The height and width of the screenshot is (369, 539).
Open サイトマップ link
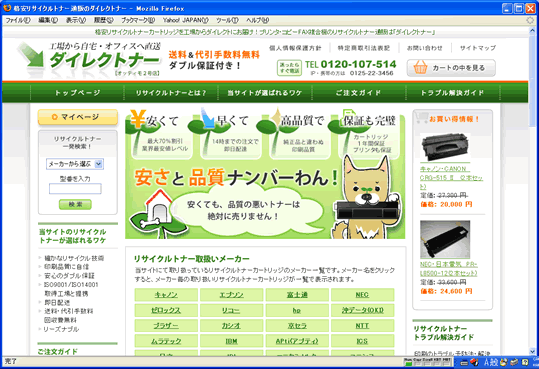click(478, 48)
